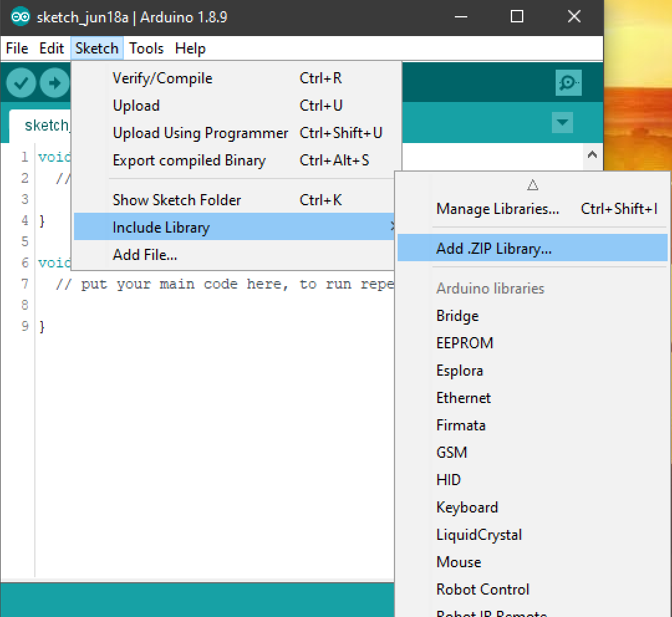Select Add .ZIP Library...

click(532, 248)
